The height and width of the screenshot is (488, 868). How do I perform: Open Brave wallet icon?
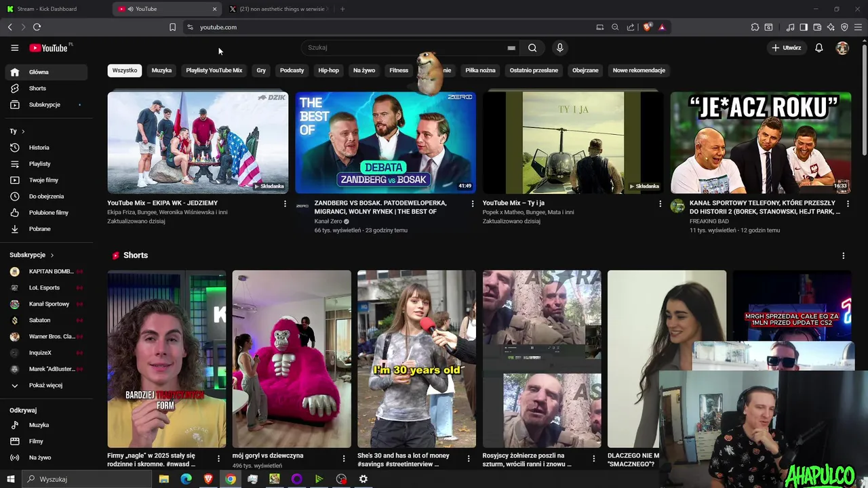point(817,27)
